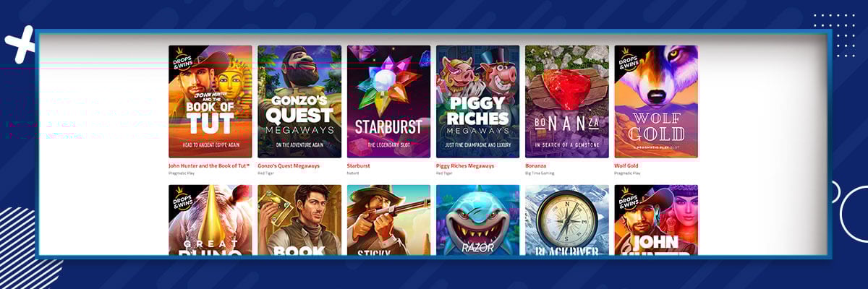
Task: Open Gonzo's Quest Megaways game thumbnail
Action: tap(299, 102)
